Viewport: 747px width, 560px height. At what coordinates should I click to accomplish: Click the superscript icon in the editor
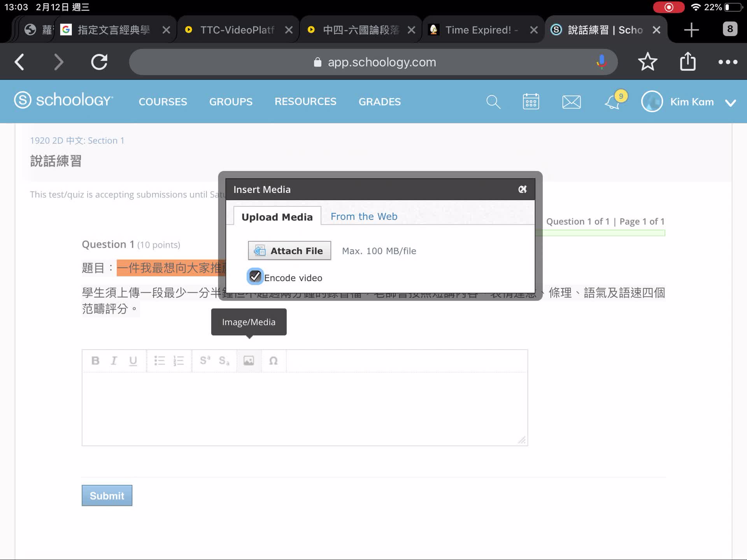point(204,360)
